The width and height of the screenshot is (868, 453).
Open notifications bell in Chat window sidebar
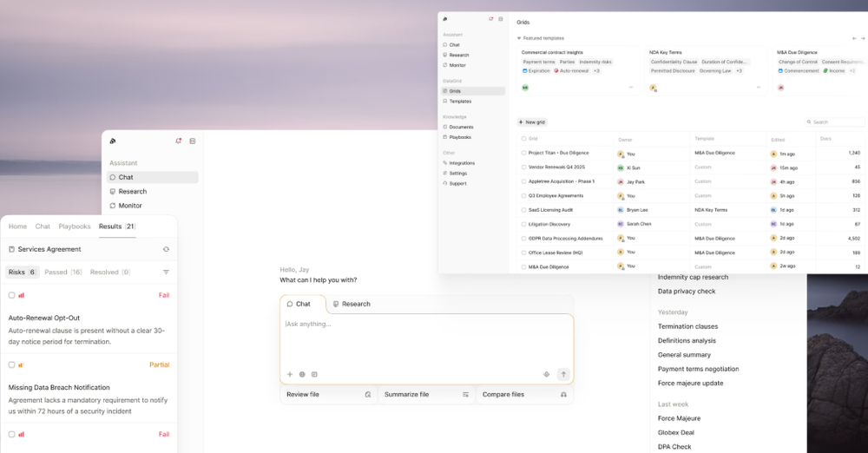click(x=178, y=141)
